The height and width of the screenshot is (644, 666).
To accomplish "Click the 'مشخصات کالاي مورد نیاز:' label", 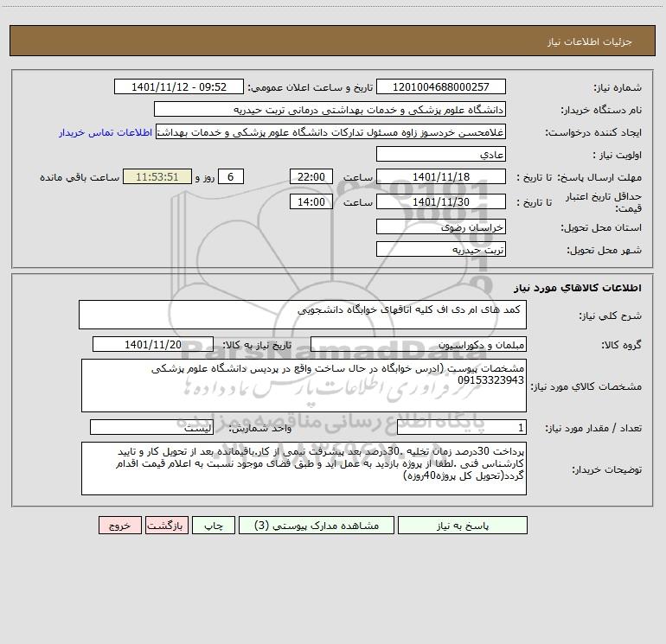I will pos(586,386).
